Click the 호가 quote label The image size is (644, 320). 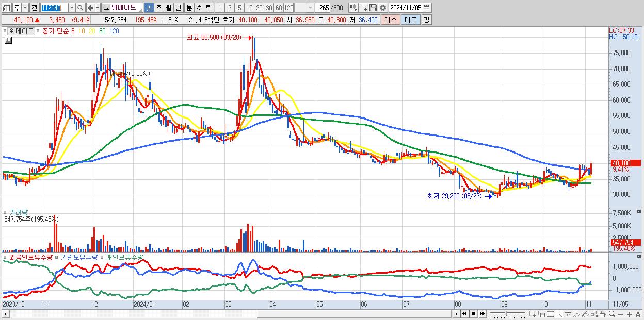tap(229, 20)
